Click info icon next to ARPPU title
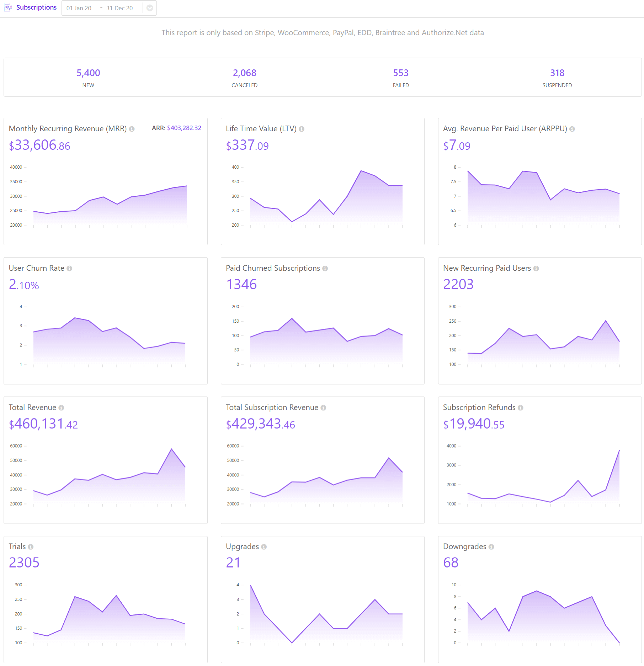The height and width of the screenshot is (666, 644). click(x=572, y=129)
